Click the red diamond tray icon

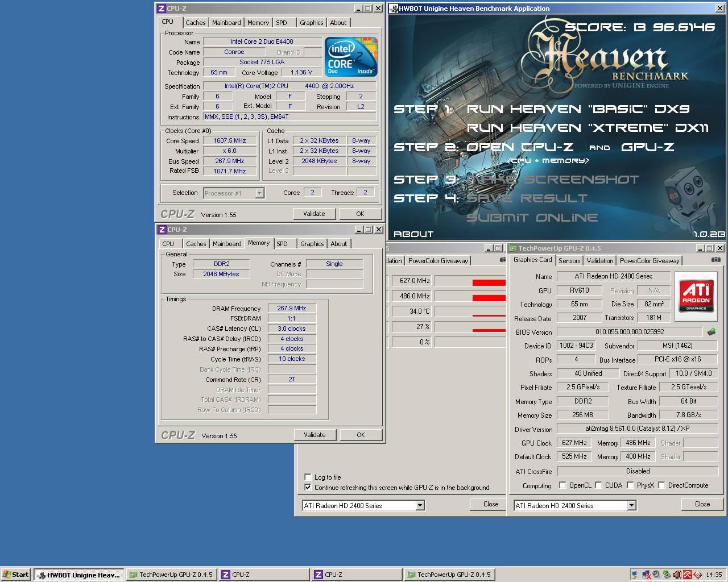pos(698,575)
